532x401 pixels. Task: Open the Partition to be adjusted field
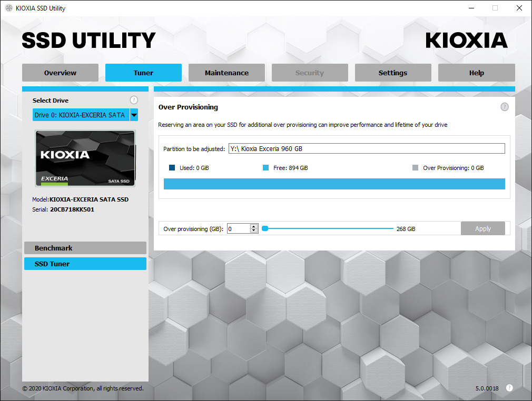pyautogui.click(x=367, y=149)
